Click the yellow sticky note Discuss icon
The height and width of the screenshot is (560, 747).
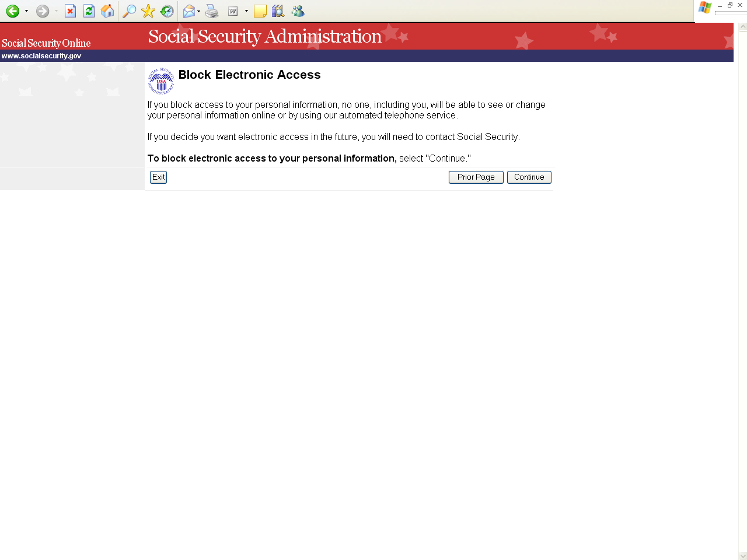(x=260, y=11)
